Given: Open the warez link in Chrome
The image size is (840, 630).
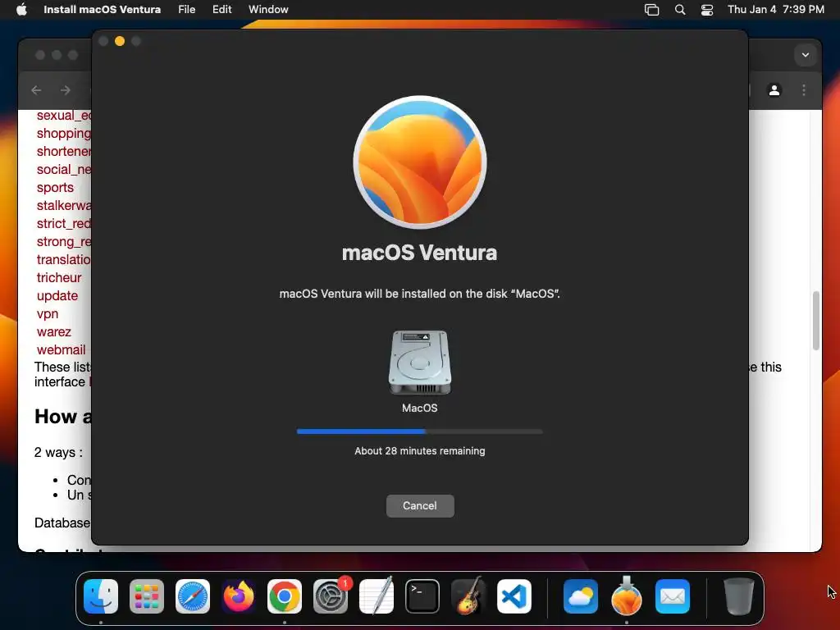Looking at the screenshot, I should coord(53,332).
